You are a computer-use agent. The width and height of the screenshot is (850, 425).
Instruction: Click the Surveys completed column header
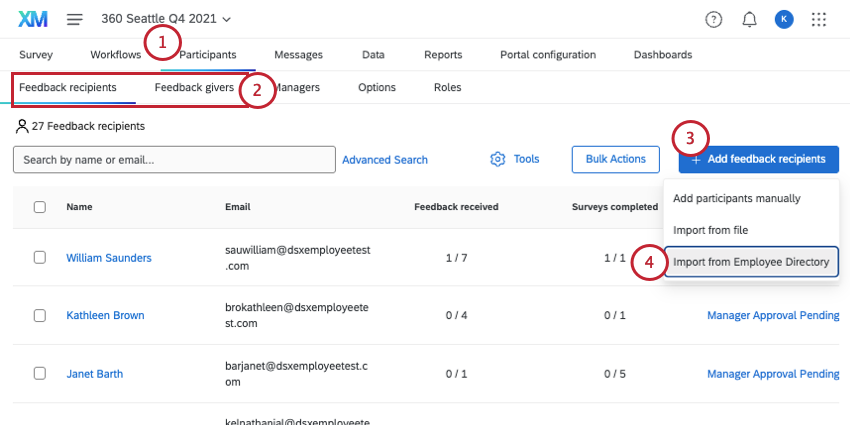[x=615, y=207]
